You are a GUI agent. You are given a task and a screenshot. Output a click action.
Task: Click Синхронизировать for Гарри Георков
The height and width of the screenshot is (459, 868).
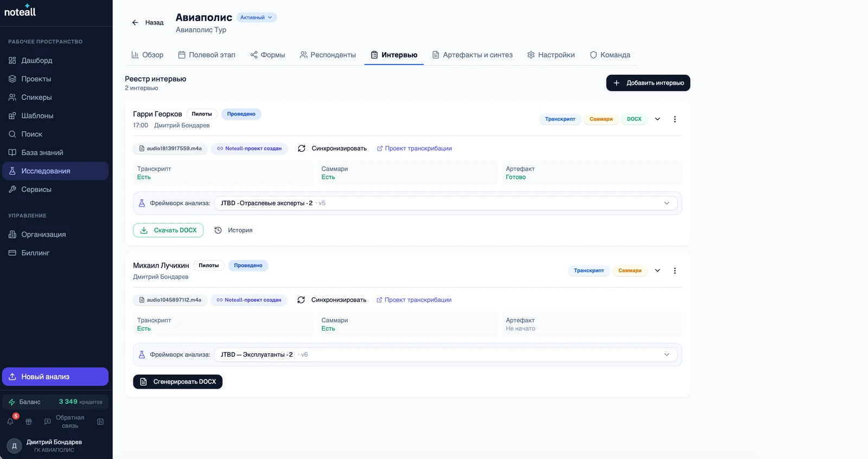click(332, 148)
